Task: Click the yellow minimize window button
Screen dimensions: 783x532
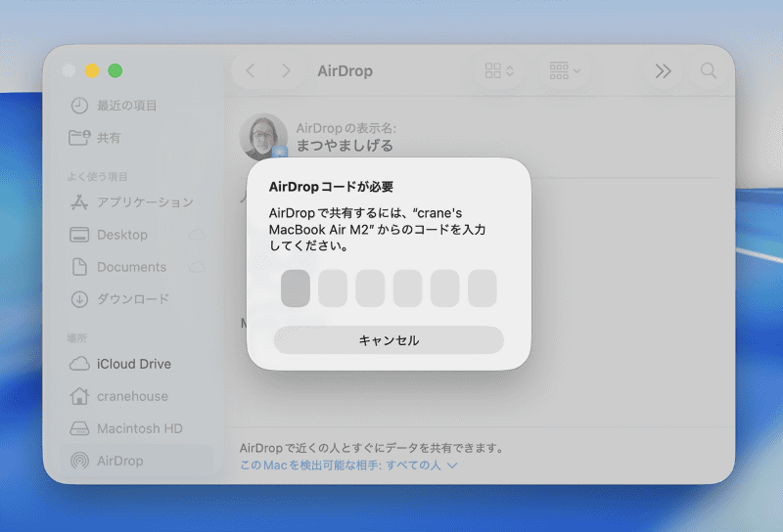Action: (x=92, y=70)
